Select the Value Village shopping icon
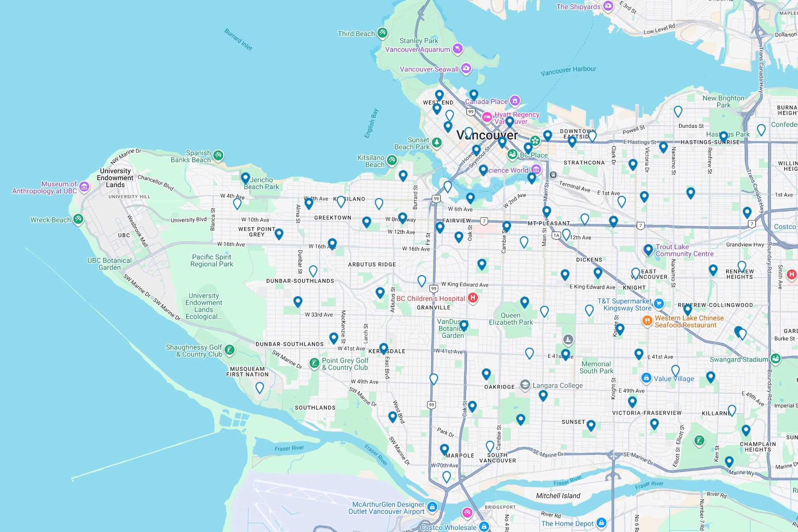 [x=646, y=378]
